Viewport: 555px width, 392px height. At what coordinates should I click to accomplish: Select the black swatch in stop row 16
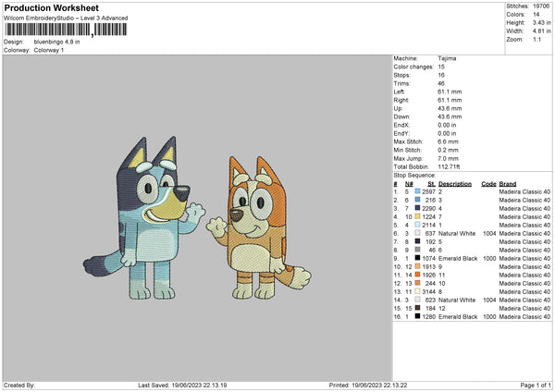(417, 316)
